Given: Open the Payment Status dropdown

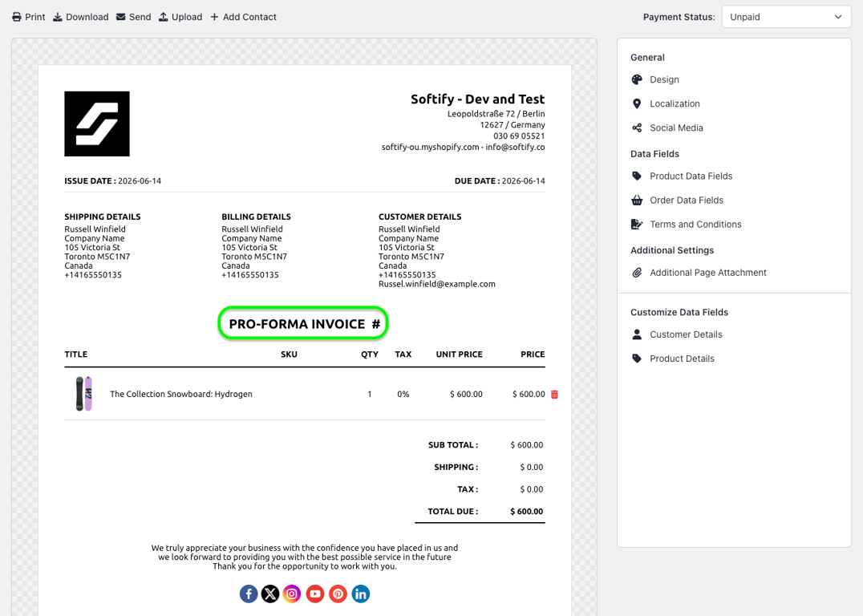Looking at the screenshot, I should tap(786, 17).
